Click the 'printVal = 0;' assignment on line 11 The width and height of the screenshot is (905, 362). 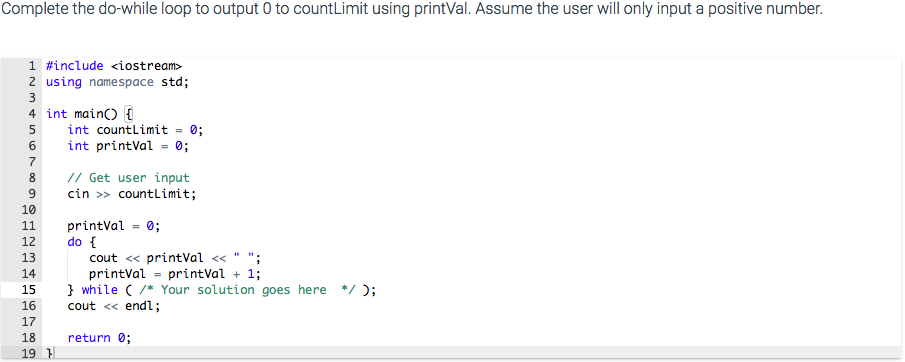[114, 226]
